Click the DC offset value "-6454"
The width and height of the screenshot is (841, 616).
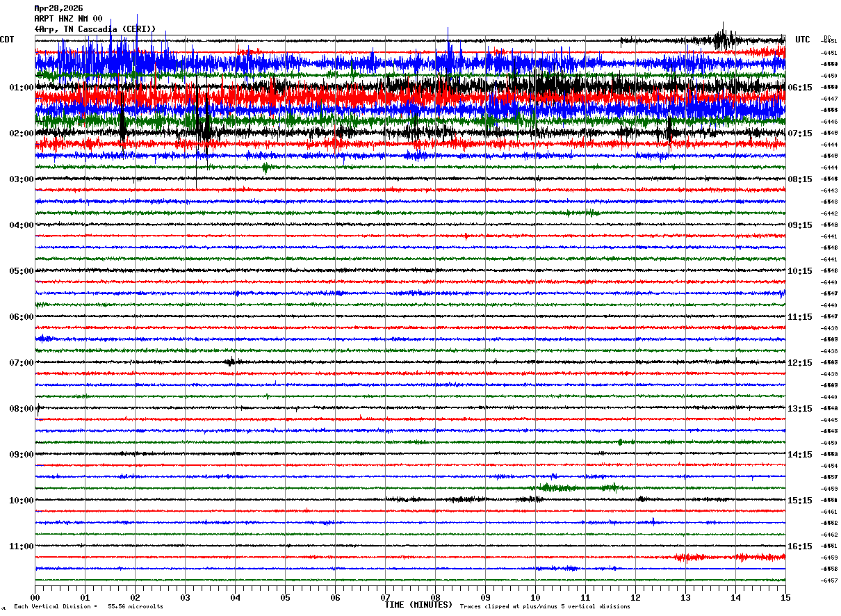pyautogui.click(x=828, y=466)
